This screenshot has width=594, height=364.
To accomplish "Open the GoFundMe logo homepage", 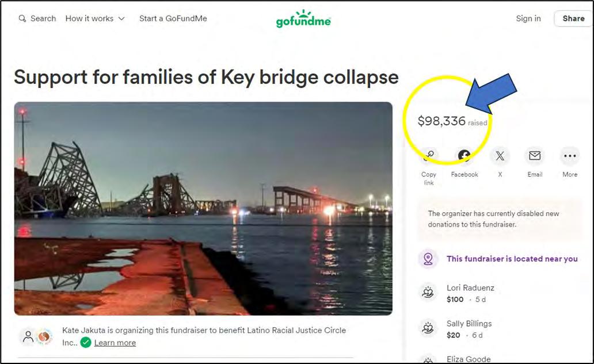I will 303,19.
